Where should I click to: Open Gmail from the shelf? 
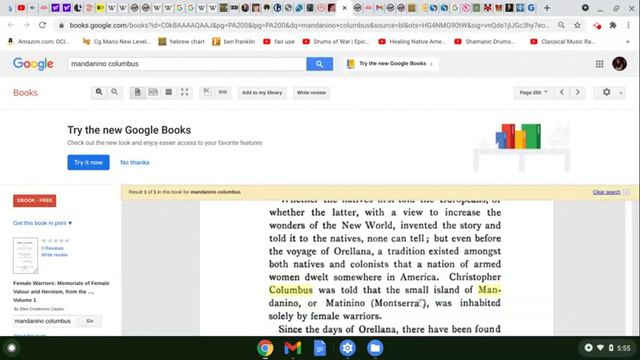click(293, 348)
